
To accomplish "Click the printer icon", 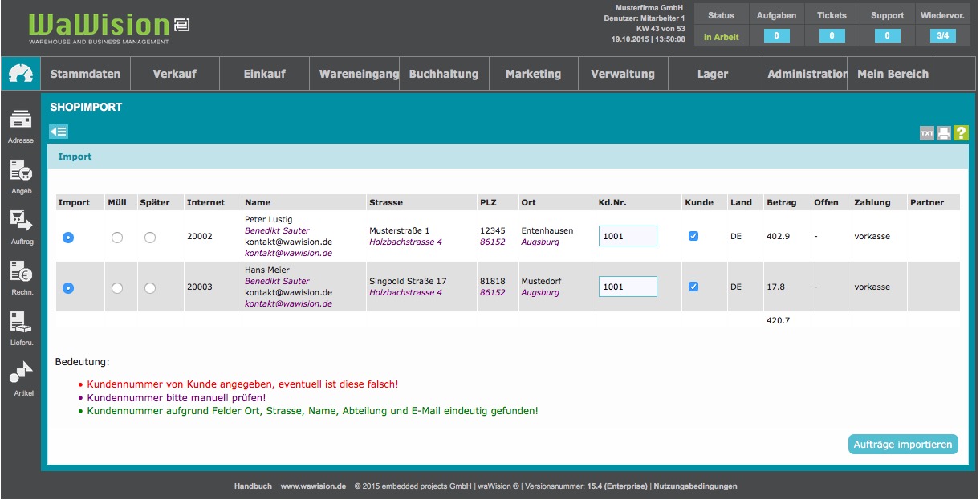I will click(944, 133).
